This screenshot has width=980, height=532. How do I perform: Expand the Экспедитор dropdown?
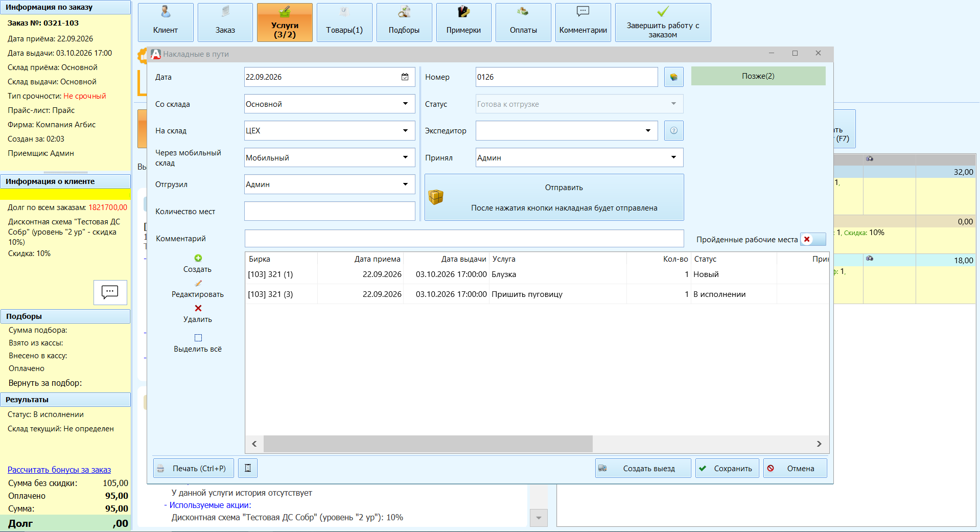tap(648, 130)
